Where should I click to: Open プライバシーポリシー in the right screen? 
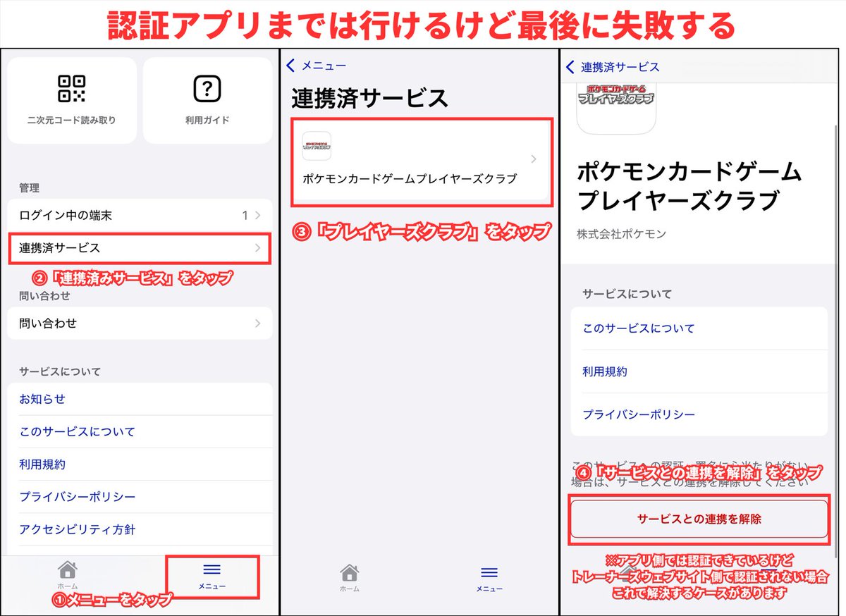[x=639, y=414]
